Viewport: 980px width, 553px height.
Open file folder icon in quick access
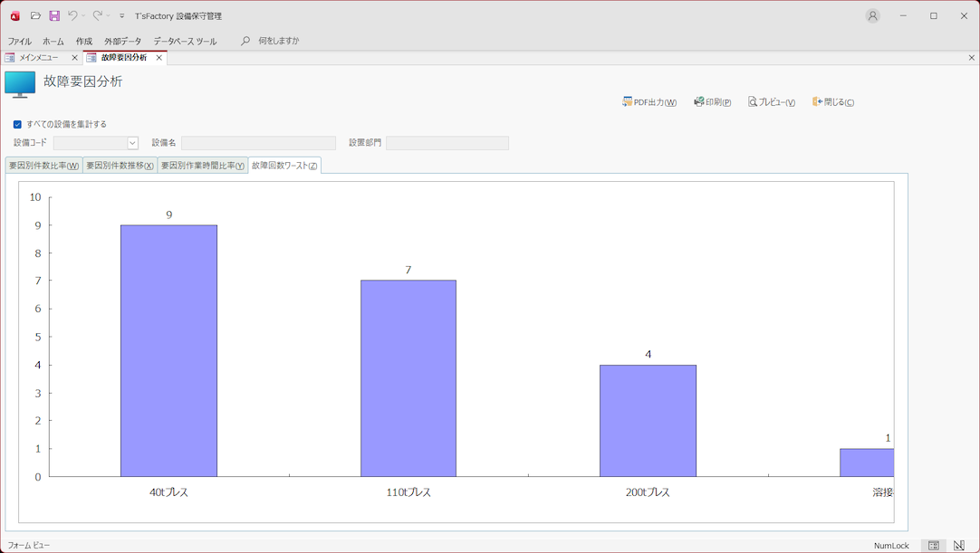(35, 15)
